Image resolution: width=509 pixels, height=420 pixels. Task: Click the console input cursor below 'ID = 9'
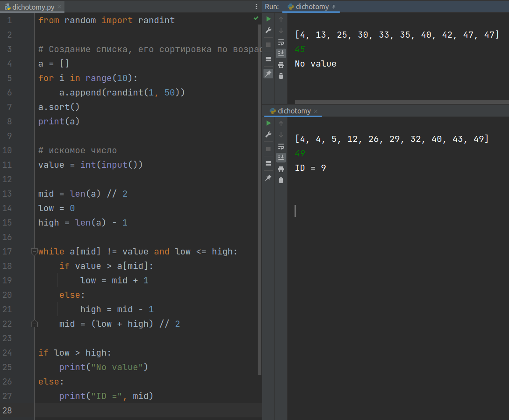(x=295, y=211)
